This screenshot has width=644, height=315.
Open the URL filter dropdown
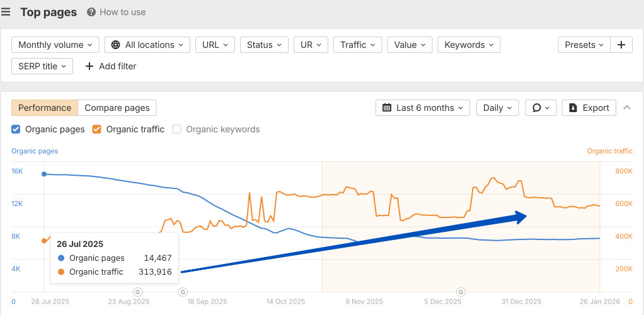(x=216, y=45)
